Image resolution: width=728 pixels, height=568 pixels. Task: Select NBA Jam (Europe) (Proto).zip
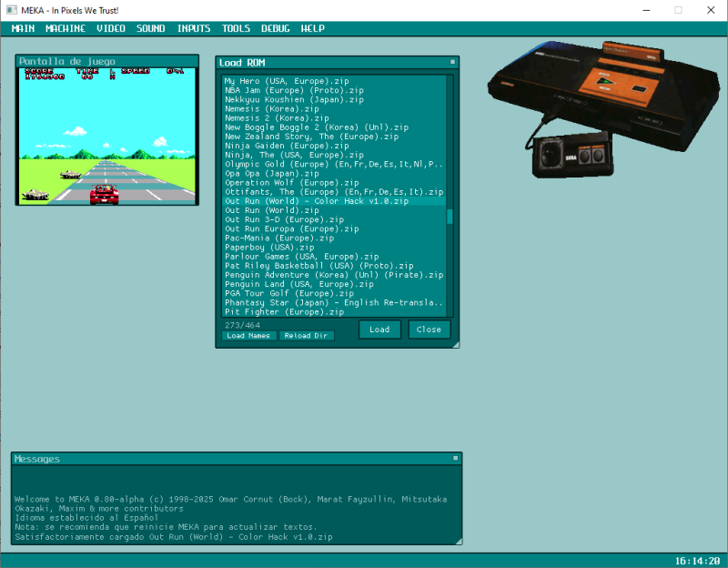pos(334,90)
